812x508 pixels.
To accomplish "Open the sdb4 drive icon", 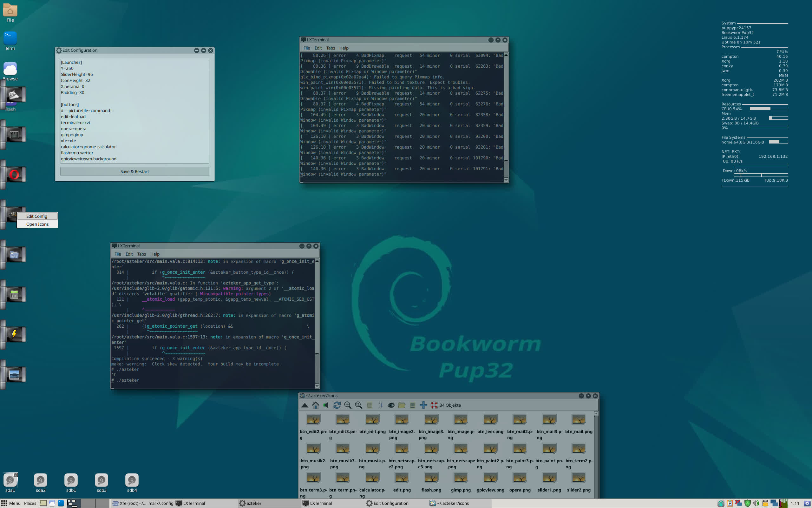I will click(x=132, y=483).
